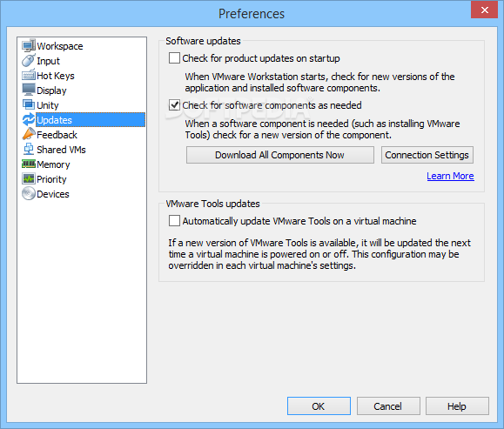Choose Shared VMs in the list

pyautogui.click(x=61, y=150)
